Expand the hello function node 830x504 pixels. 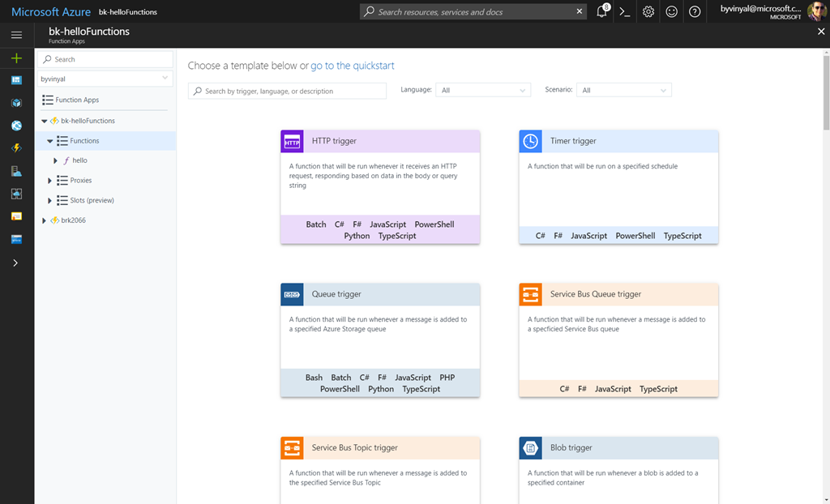tap(55, 160)
